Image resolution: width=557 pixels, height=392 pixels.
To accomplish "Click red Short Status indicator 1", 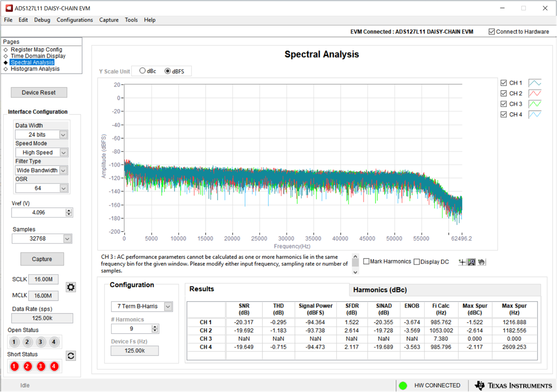I will (x=14, y=366).
